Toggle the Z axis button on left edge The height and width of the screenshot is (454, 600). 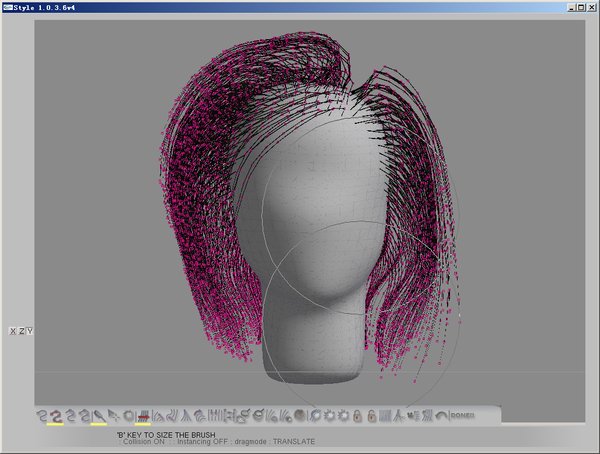pyautogui.click(x=21, y=330)
